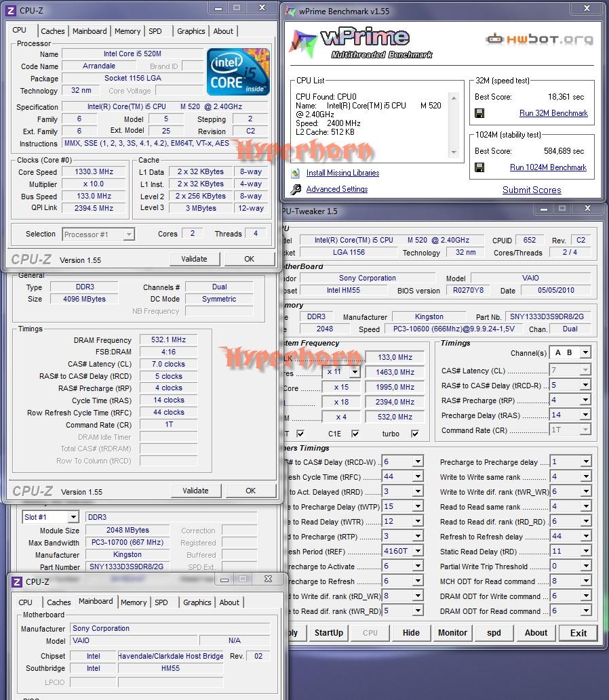The image size is (609, 700).
Task: Click the Install Missing Libraries icon
Action: pos(295,173)
